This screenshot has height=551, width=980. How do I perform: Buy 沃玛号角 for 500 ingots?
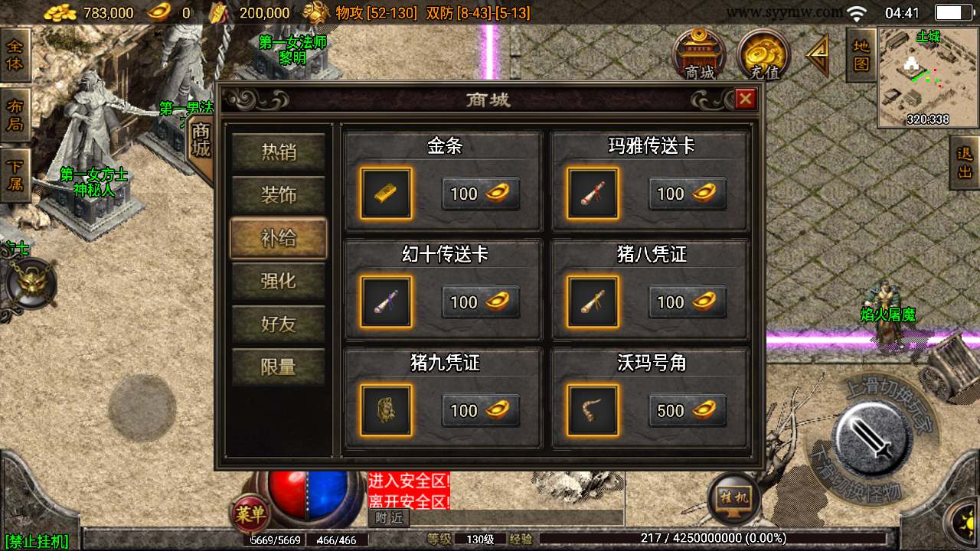coord(688,411)
